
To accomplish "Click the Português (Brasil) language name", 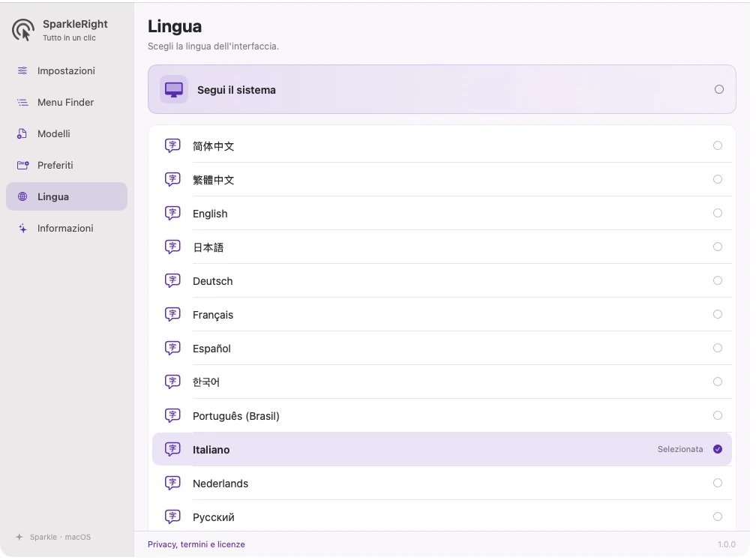I will pyautogui.click(x=235, y=416).
